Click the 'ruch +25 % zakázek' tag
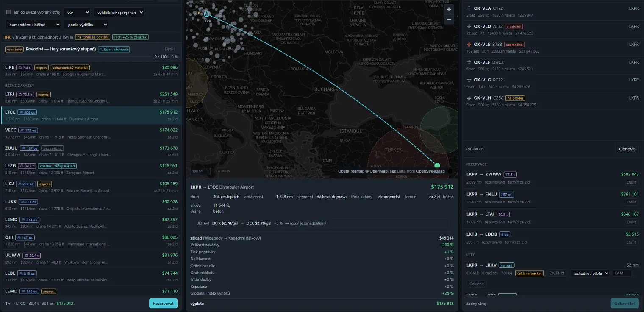This screenshot has width=644, height=312. 130,37
